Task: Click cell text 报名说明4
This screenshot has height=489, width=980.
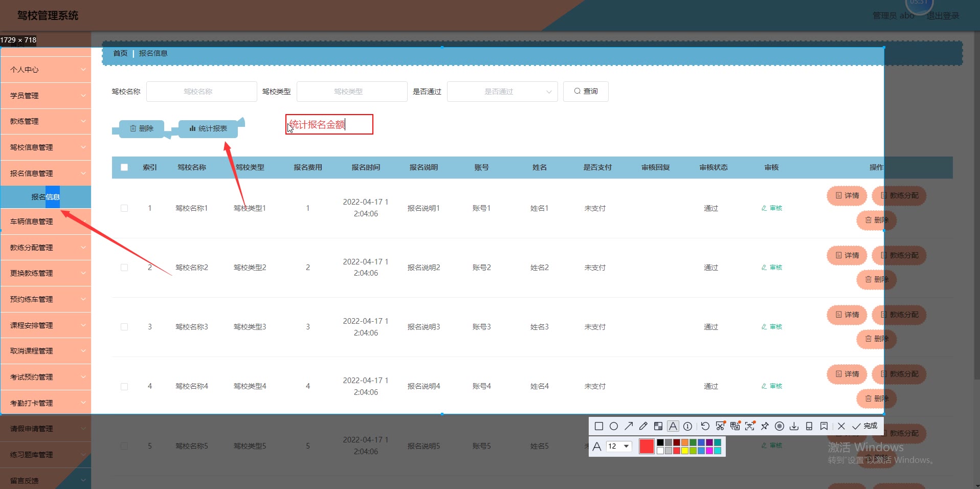Action: click(424, 386)
